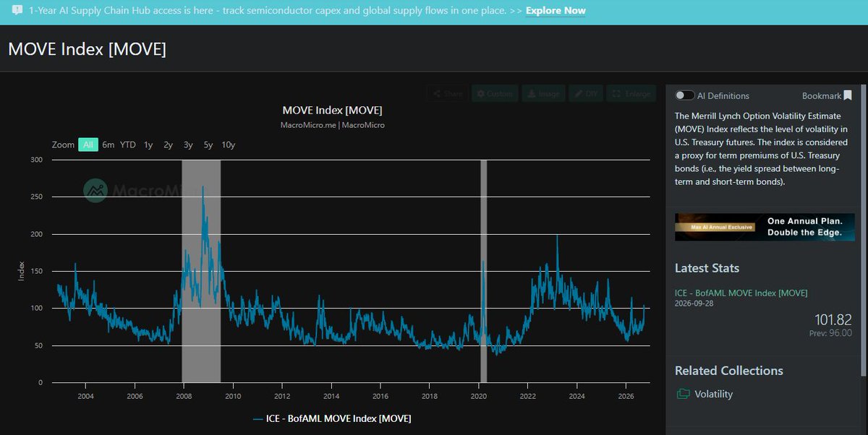This screenshot has width=868, height=435.
Task: Share this chart via Share button
Action: click(446, 94)
